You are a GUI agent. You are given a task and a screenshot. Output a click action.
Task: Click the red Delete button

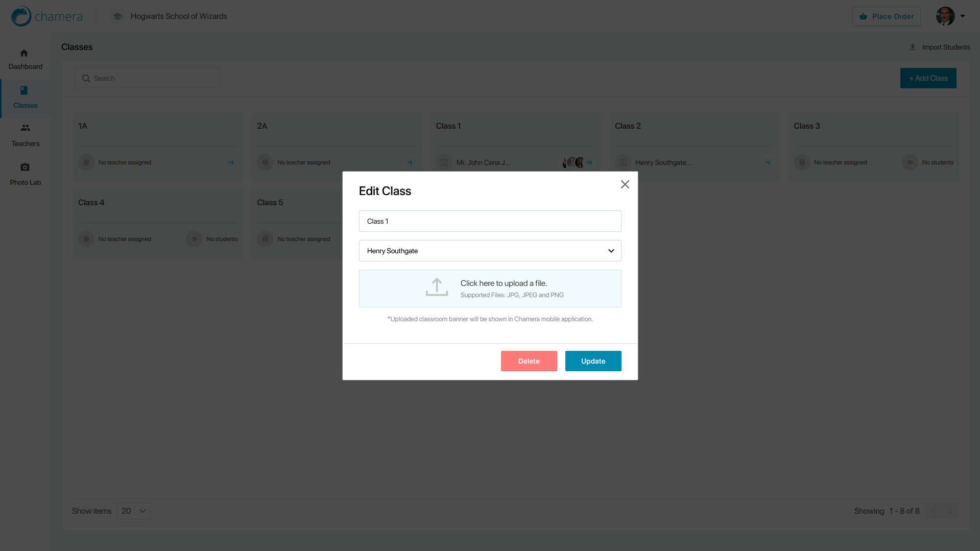click(529, 361)
